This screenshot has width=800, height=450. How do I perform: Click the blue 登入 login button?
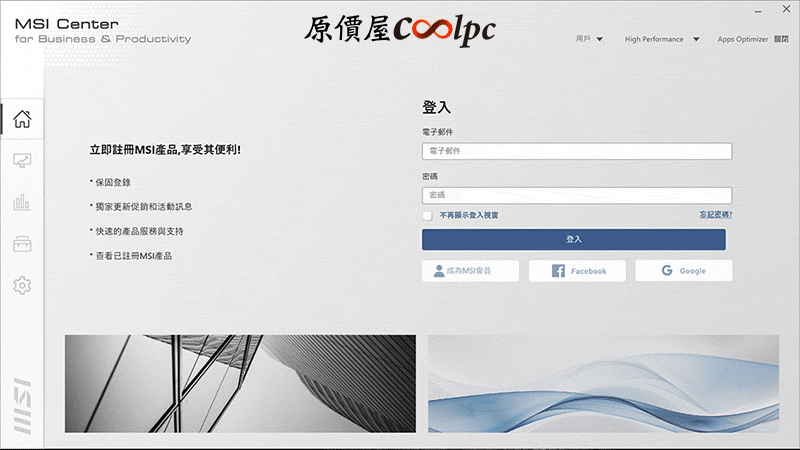click(x=573, y=239)
